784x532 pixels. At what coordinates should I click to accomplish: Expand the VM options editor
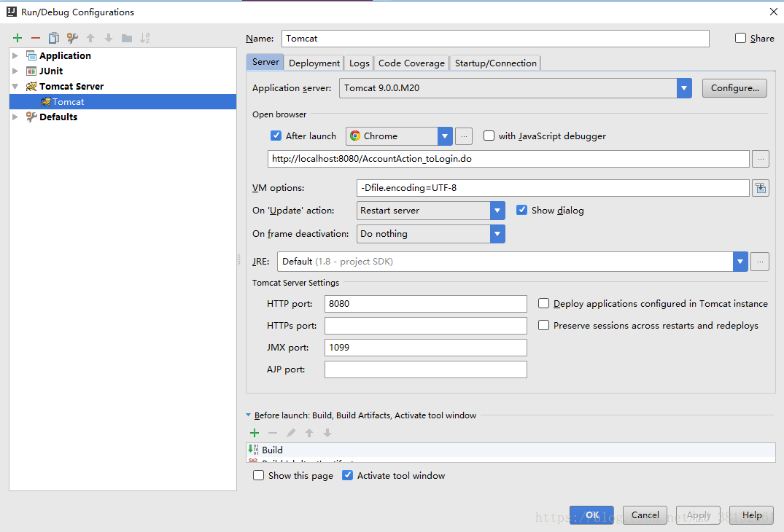click(760, 187)
